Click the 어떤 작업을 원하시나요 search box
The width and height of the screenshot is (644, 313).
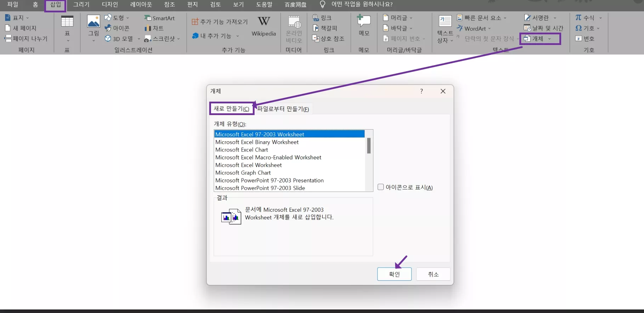(x=362, y=5)
